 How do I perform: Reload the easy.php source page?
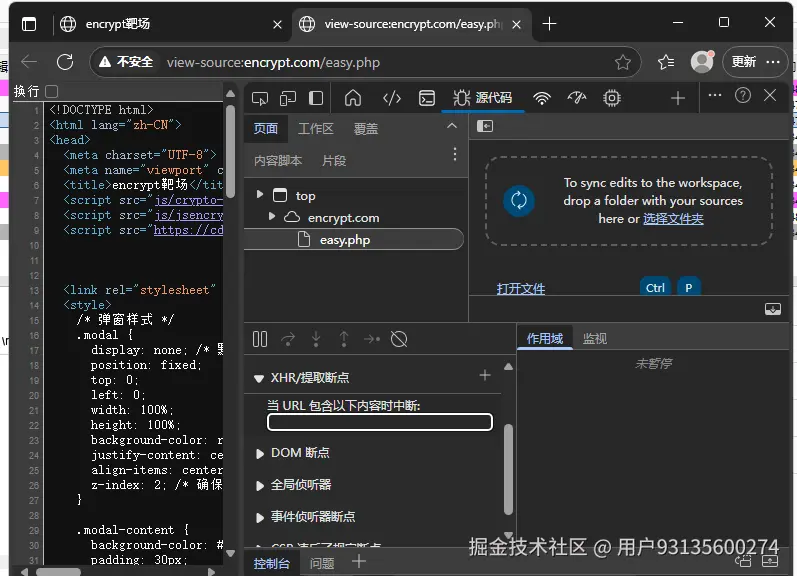coord(65,62)
